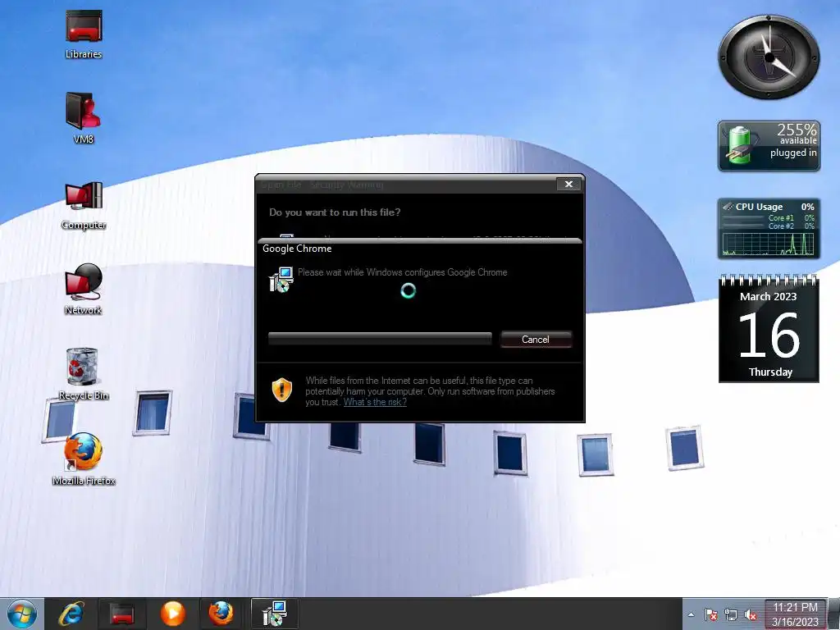Click the Windows Start orb

22,614
